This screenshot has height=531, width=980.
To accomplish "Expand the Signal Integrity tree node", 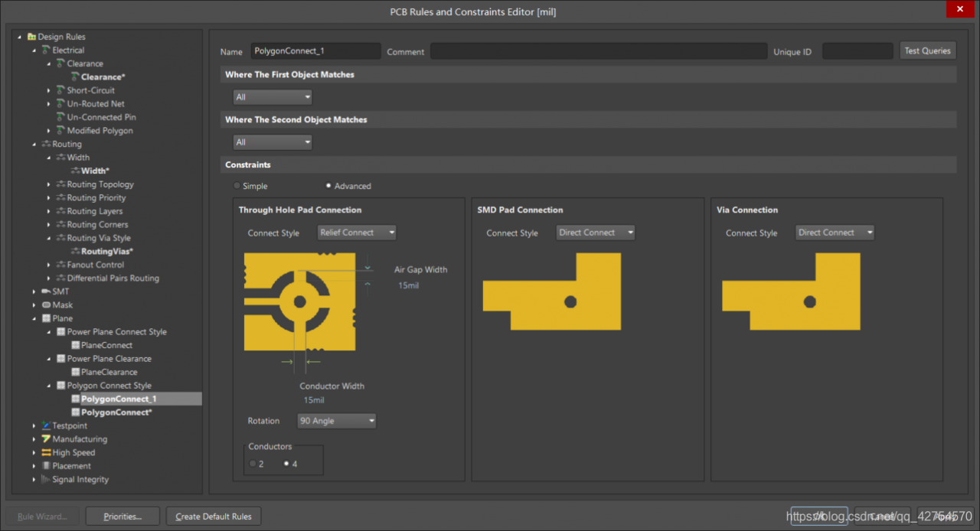I will tap(34, 480).
